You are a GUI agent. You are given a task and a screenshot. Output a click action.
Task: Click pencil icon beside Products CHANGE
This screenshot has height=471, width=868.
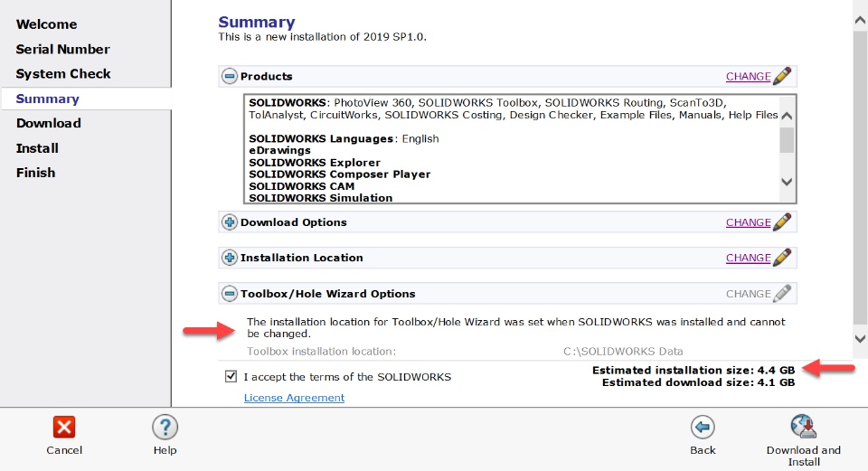click(782, 76)
